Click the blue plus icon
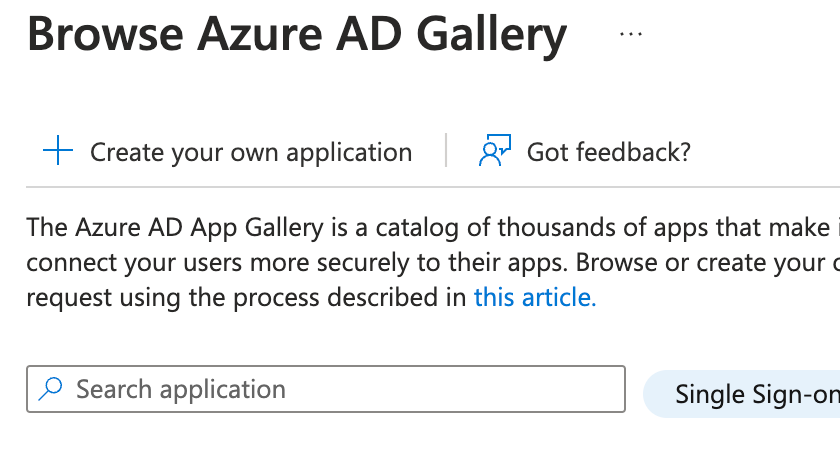840x454 pixels. pos(58,151)
